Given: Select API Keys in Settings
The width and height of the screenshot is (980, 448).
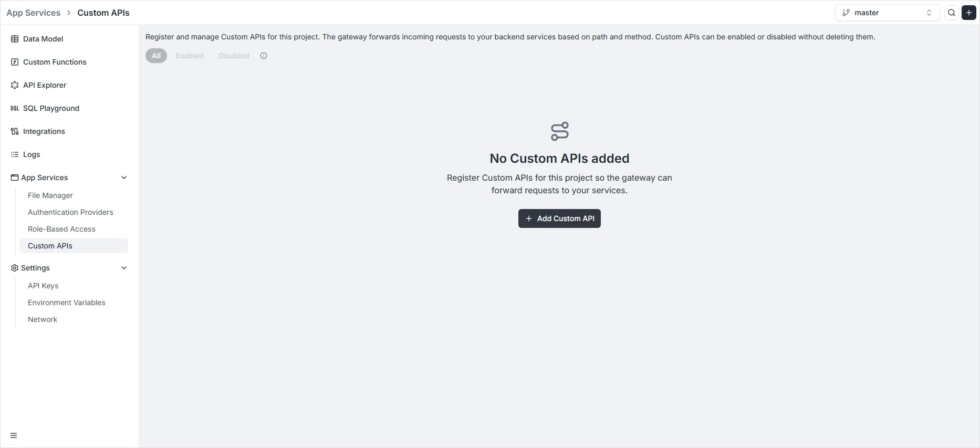Looking at the screenshot, I should click(x=43, y=286).
